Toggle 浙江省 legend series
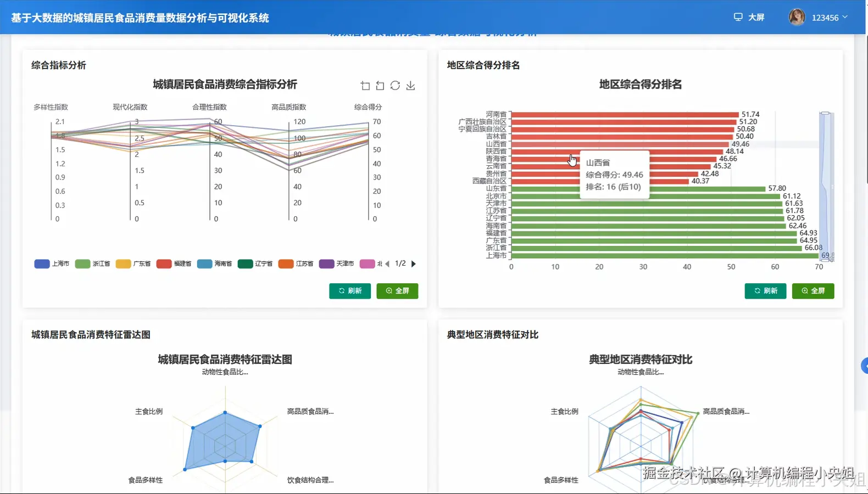 click(x=92, y=264)
